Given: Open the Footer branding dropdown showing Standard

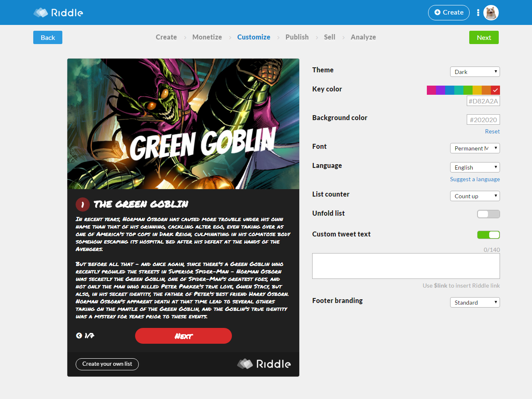Looking at the screenshot, I should pos(475,303).
